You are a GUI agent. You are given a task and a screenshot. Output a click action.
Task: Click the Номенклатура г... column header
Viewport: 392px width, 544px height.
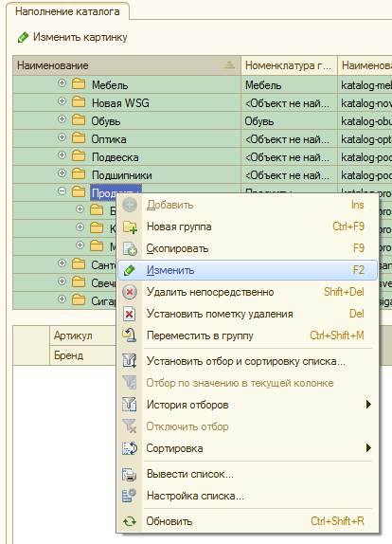[289, 65]
